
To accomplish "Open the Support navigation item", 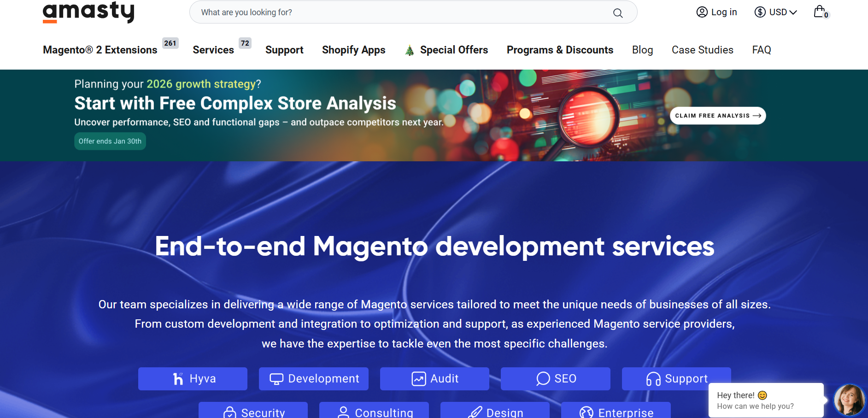I will tap(284, 50).
